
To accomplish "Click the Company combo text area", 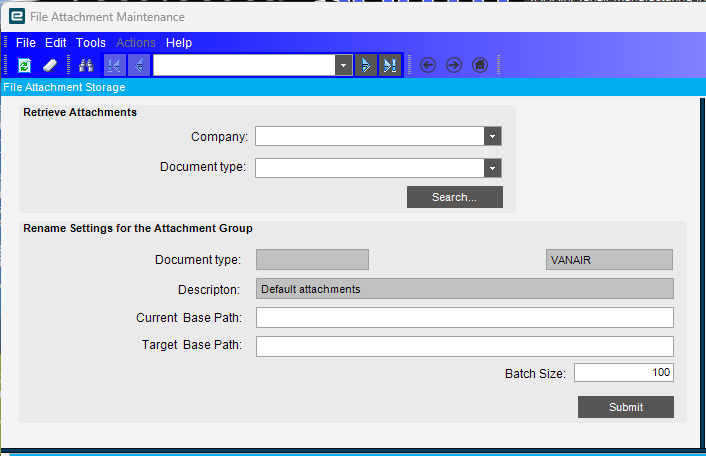I will [x=370, y=136].
